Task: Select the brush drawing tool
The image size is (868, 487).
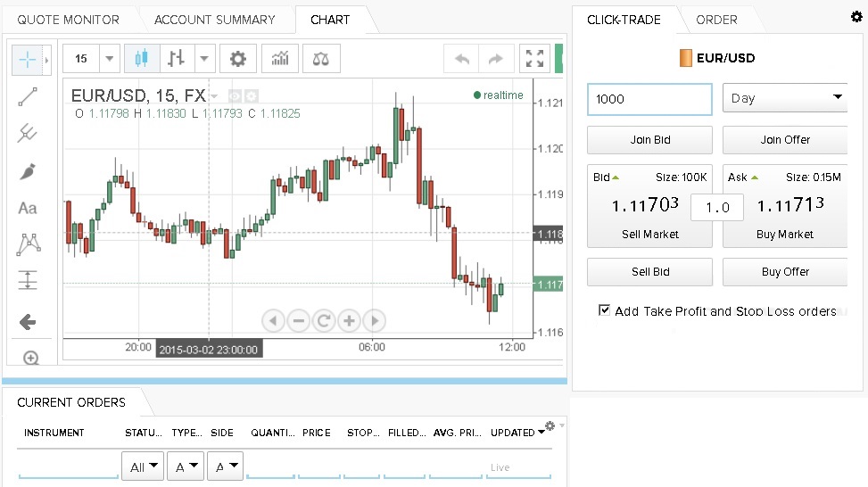Action: 28,171
